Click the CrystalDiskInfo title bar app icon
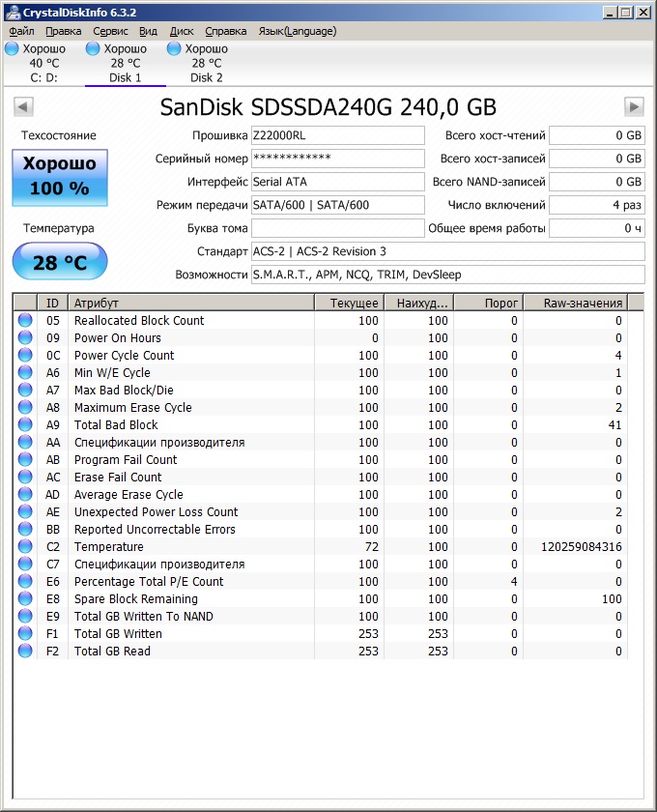Image resolution: width=657 pixels, height=812 pixels. (13, 12)
